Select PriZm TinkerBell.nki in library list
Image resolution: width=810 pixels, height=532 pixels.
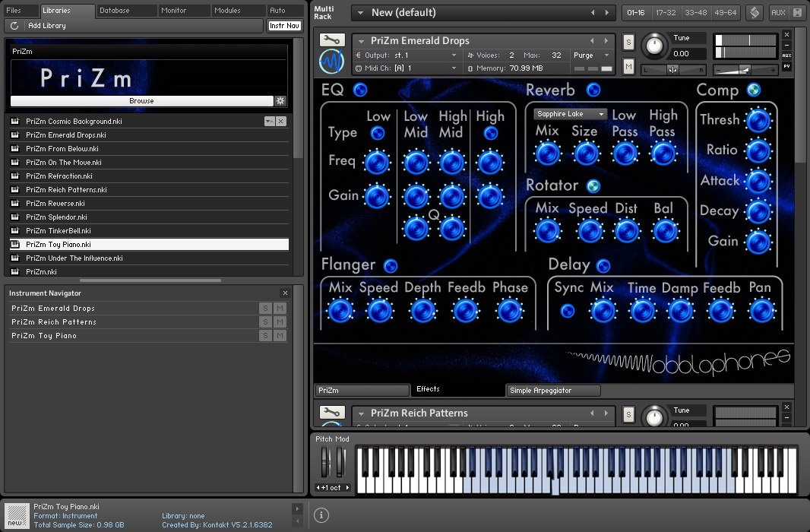pos(149,231)
